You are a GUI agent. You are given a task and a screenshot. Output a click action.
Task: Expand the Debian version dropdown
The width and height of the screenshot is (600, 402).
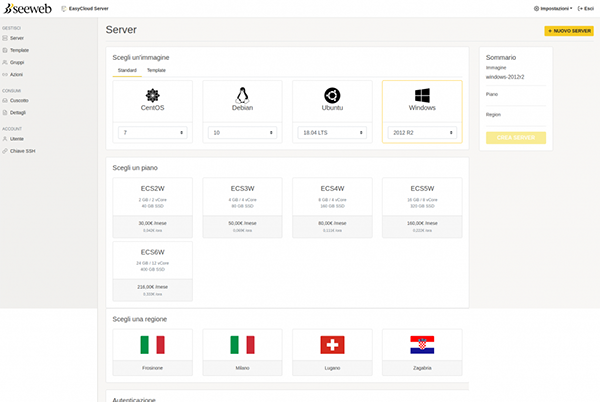[242, 132]
